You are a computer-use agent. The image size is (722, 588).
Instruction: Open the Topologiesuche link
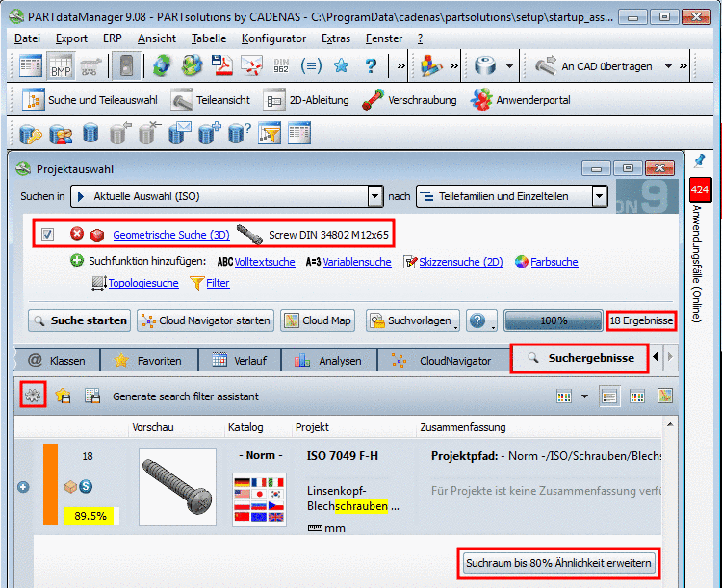143,283
